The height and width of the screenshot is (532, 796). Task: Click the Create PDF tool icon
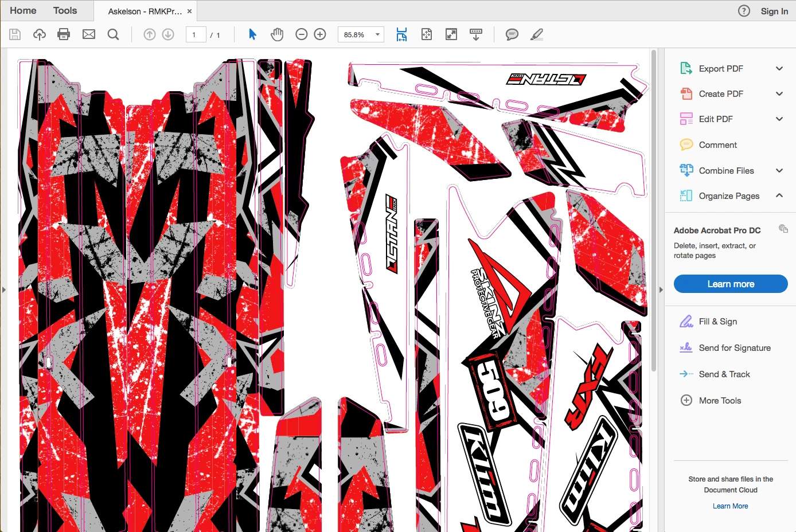(x=686, y=93)
